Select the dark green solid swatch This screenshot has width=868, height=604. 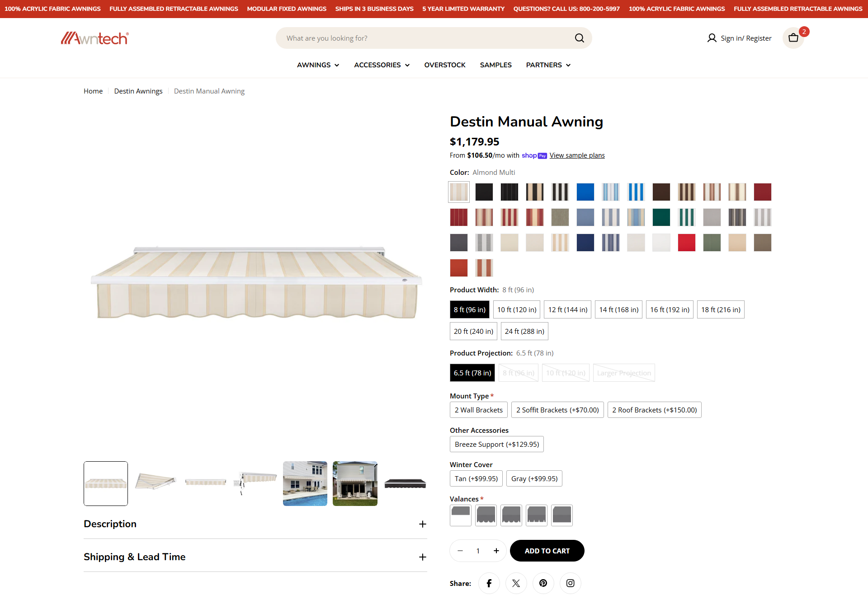click(x=661, y=217)
